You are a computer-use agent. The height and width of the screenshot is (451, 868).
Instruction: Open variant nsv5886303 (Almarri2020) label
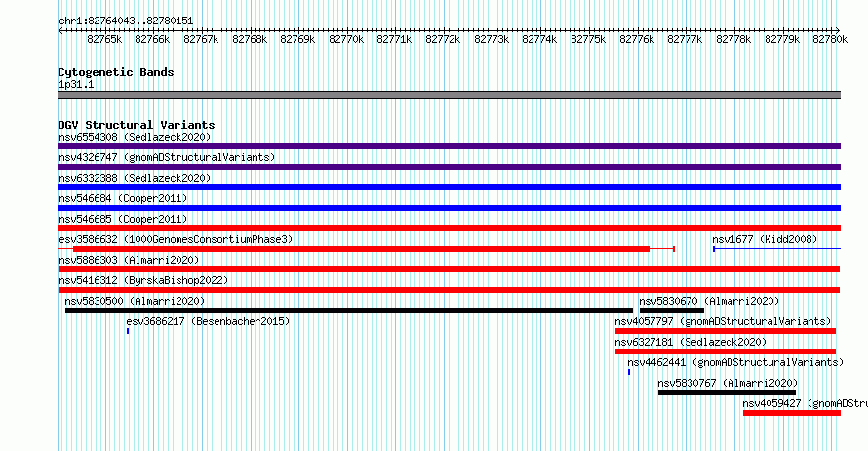129,260
